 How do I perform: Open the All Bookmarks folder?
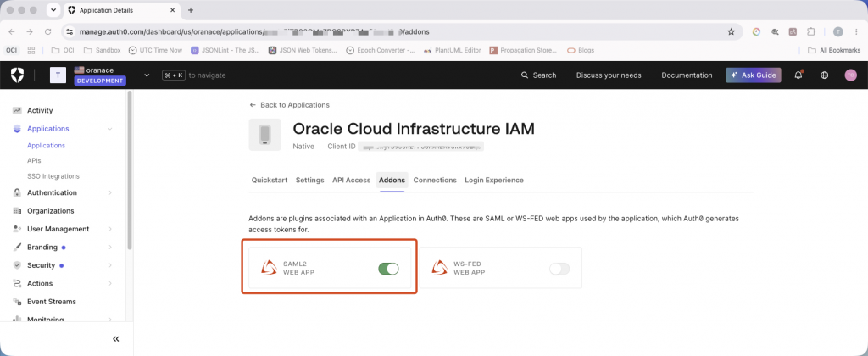point(834,50)
